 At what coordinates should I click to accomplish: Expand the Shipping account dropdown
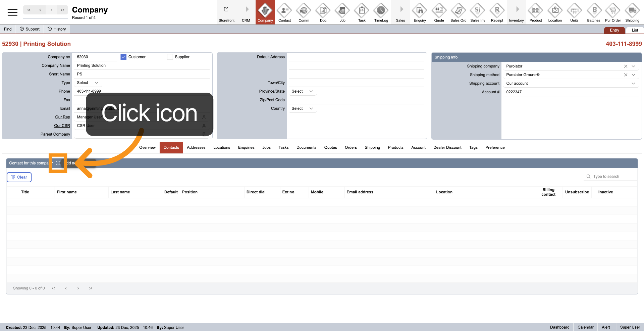(x=633, y=84)
